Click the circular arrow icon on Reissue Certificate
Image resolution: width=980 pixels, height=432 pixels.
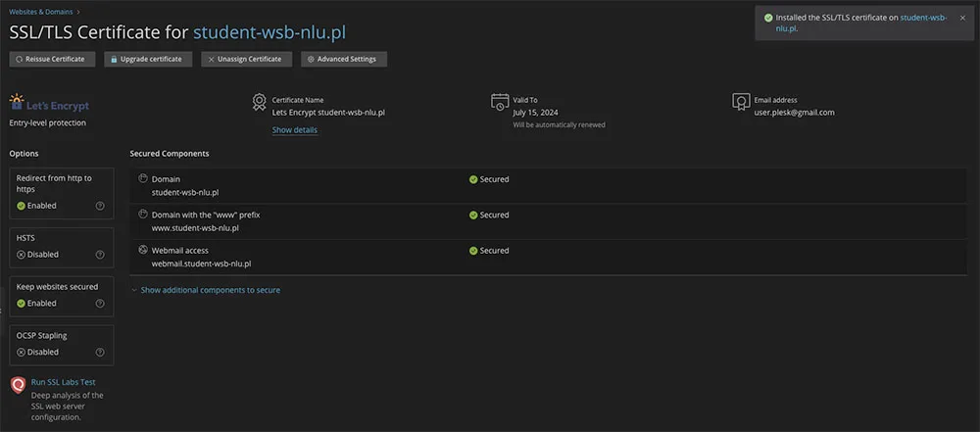[x=20, y=60]
